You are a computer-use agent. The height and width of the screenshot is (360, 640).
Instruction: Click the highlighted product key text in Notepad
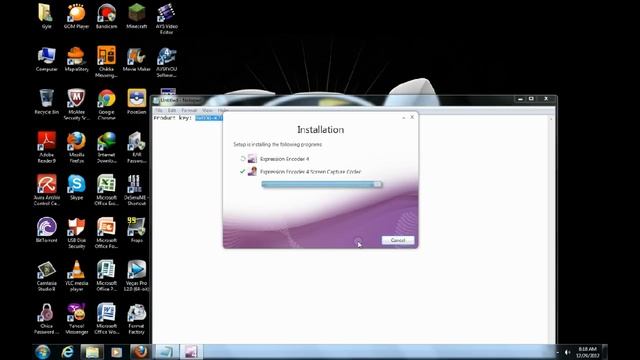point(209,118)
